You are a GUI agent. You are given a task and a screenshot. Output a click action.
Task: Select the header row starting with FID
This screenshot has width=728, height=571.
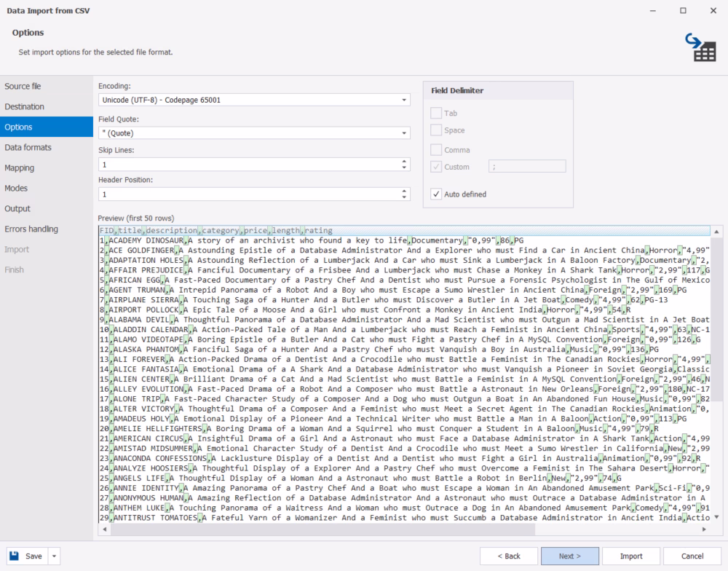pos(404,230)
